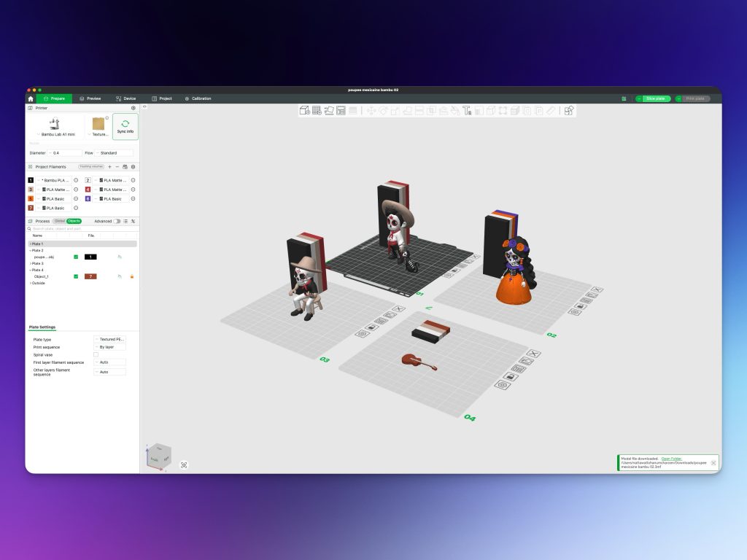The width and height of the screenshot is (747, 560).
Task: Click the Auto orient toolbar icon
Action: [329, 111]
